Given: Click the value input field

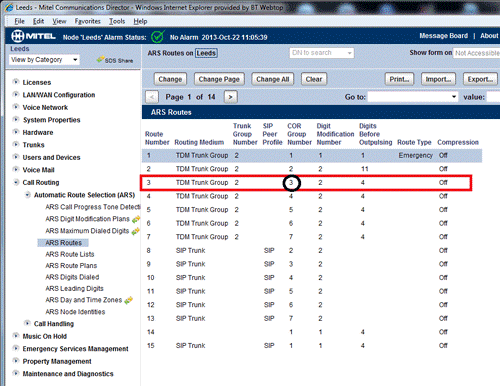Looking at the screenshot, I should pyautogui.click(x=493, y=97).
